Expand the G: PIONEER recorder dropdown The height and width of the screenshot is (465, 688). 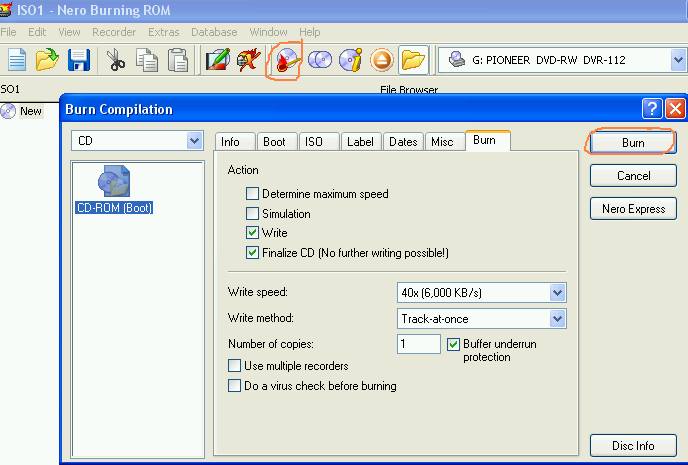[678, 60]
